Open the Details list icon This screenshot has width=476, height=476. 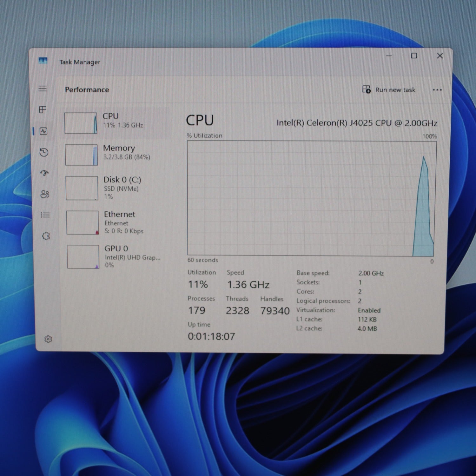point(45,215)
